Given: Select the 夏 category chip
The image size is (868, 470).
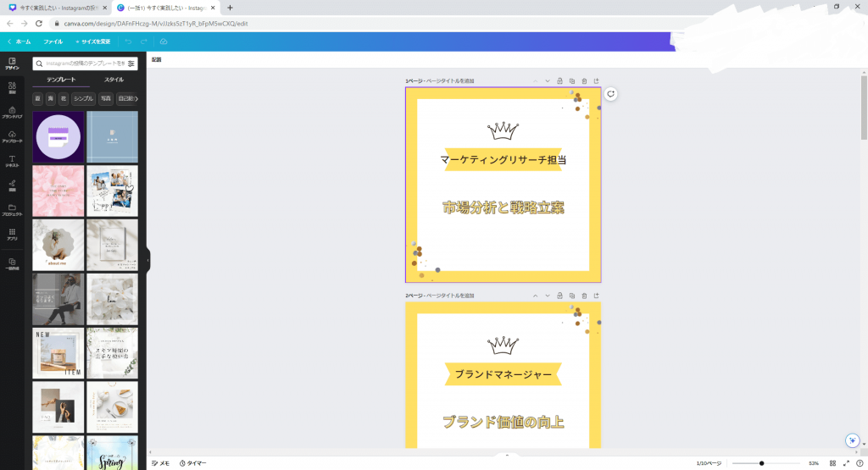Looking at the screenshot, I should [37, 98].
